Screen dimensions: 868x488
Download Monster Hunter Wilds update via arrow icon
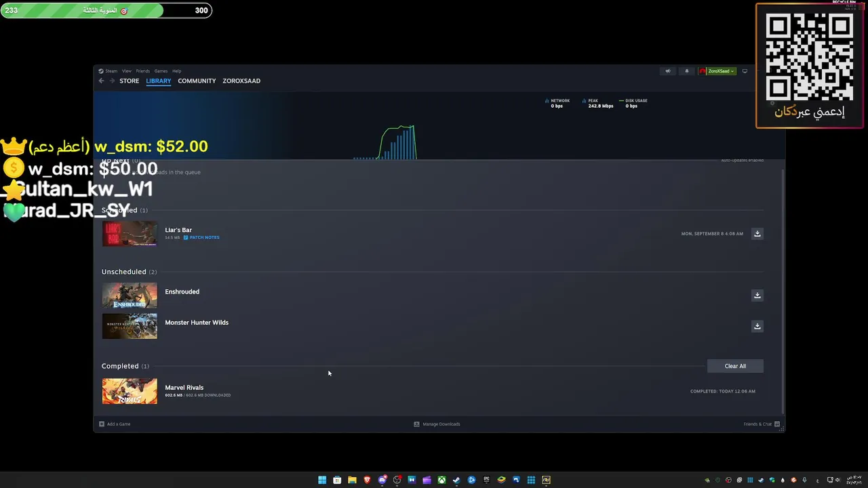tap(757, 326)
